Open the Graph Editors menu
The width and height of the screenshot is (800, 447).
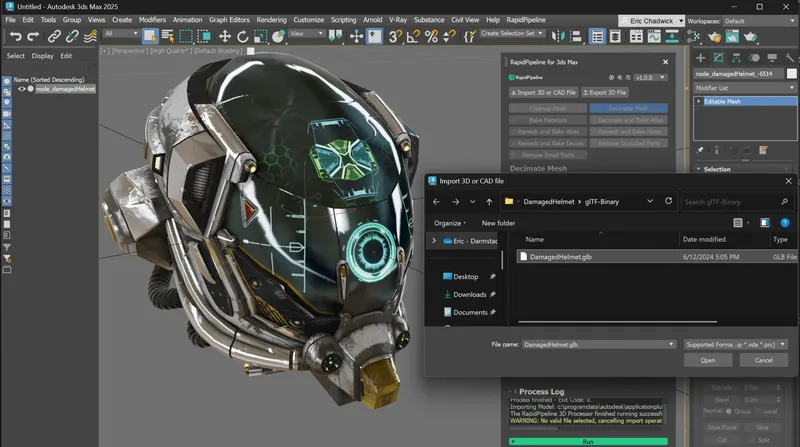pos(230,19)
